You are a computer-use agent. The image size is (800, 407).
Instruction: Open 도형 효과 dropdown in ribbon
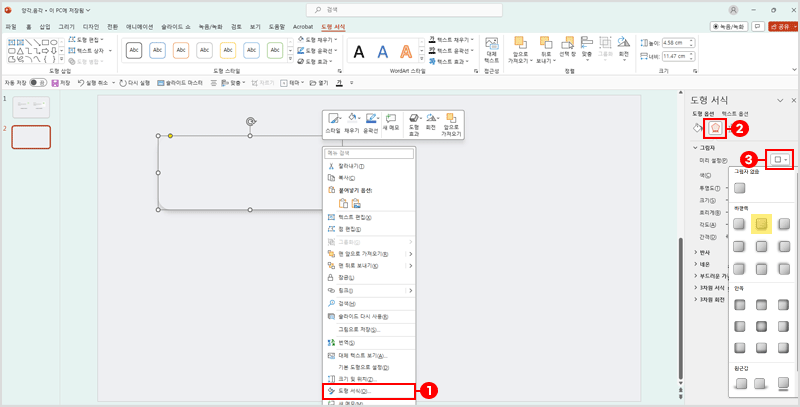pyautogui.click(x=316, y=62)
